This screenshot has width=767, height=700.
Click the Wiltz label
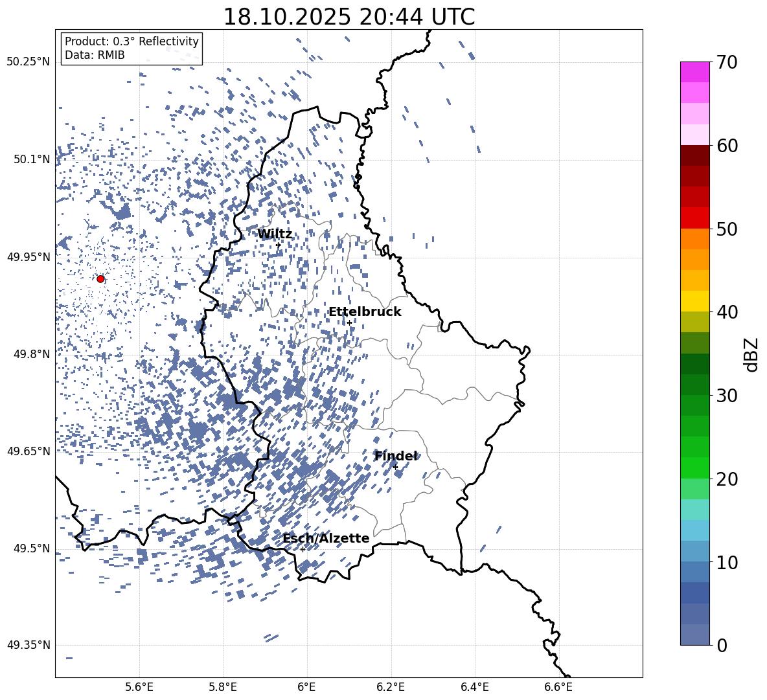pos(275,234)
